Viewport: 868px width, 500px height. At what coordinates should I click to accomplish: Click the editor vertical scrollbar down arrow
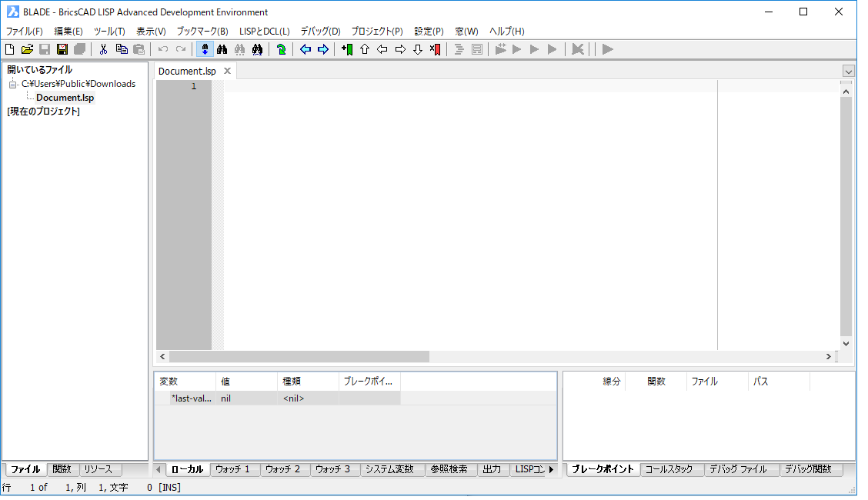(846, 344)
